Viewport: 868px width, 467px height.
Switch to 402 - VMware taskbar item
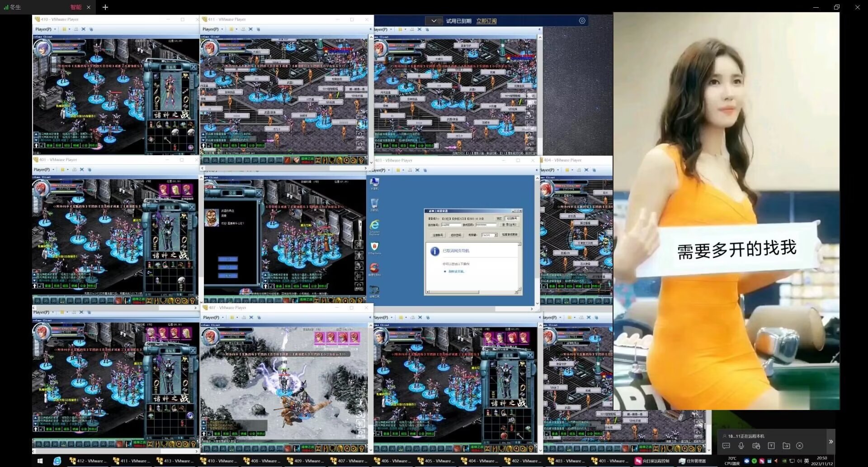[x=522, y=461]
